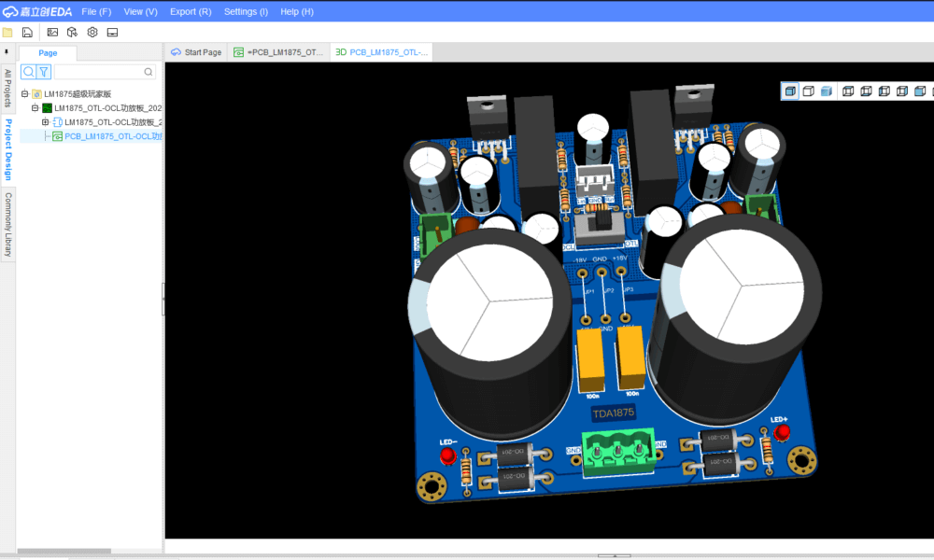Activate the search magnifier toggle in Page panel
934x560 pixels.
[27, 71]
